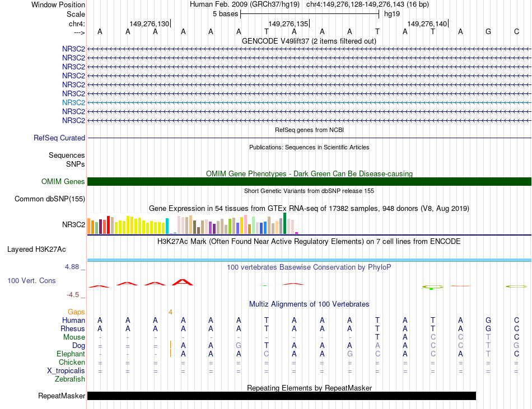Click the hg19 label beside scale bar
The width and height of the screenshot is (532, 409).
(x=392, y=14)
